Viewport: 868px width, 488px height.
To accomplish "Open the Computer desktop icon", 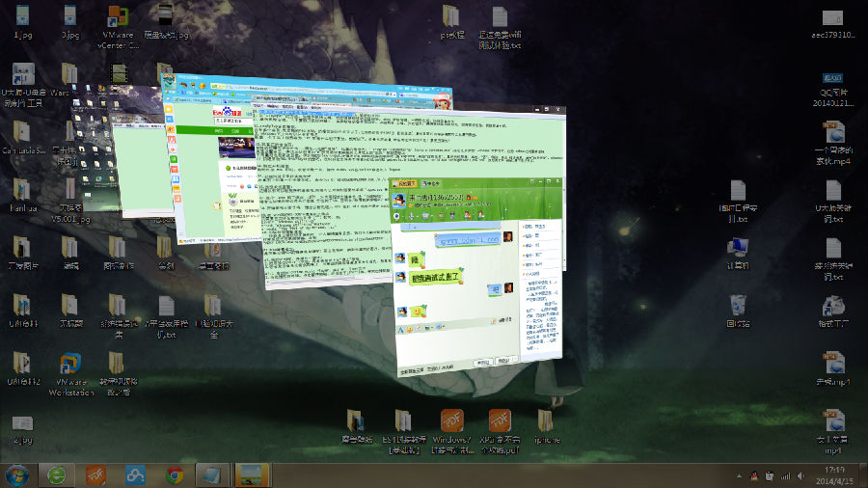I will [738, 248].
